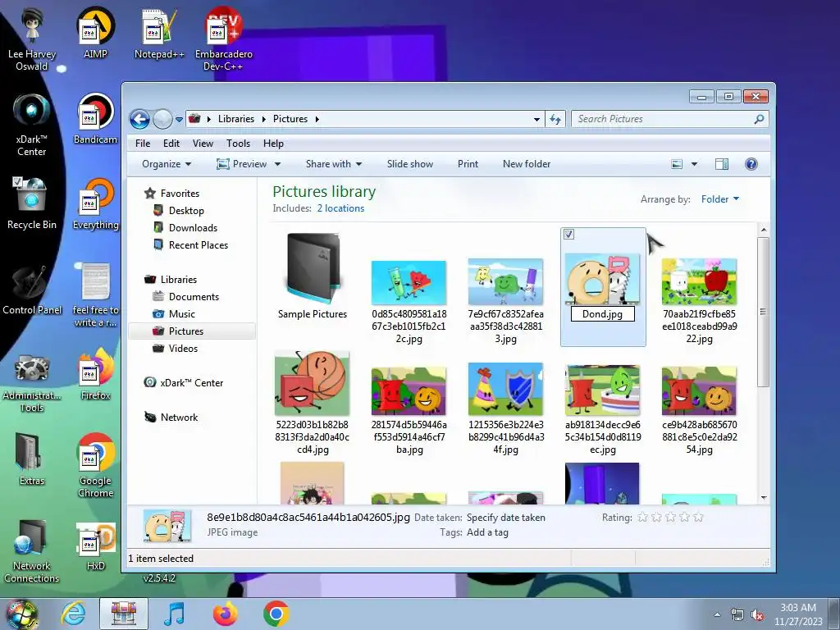Select Recent Places in sidebar
Image resolution: width=840 pixels, height=630 pixels.
pos(199,244)
